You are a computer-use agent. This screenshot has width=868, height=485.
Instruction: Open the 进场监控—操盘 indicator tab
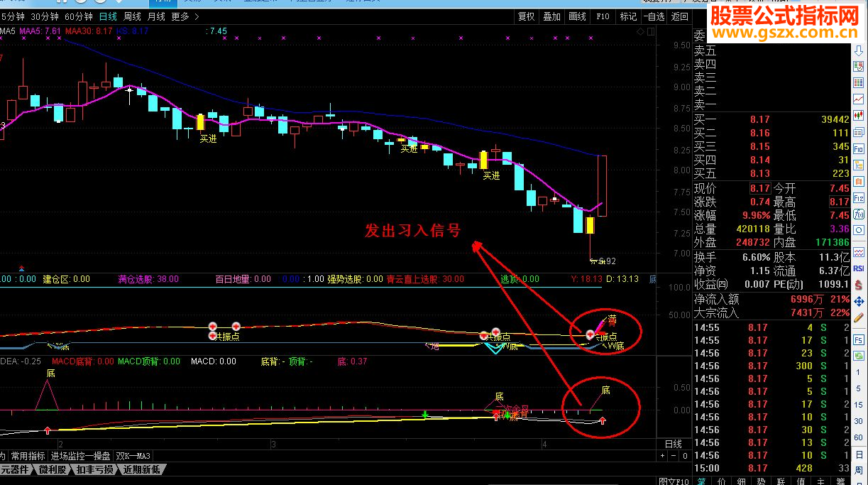coord(81,456)
